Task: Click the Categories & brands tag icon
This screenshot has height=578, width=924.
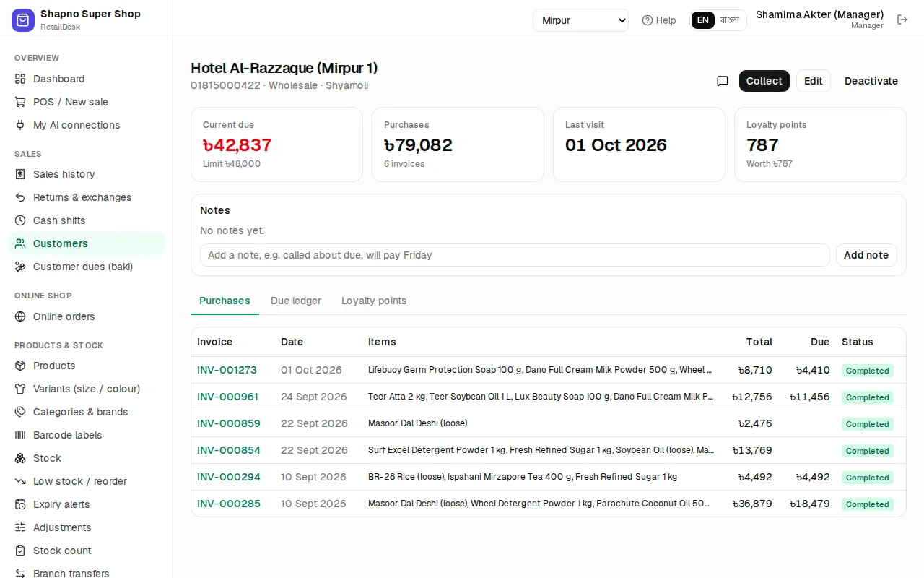Action: (20, 412)
